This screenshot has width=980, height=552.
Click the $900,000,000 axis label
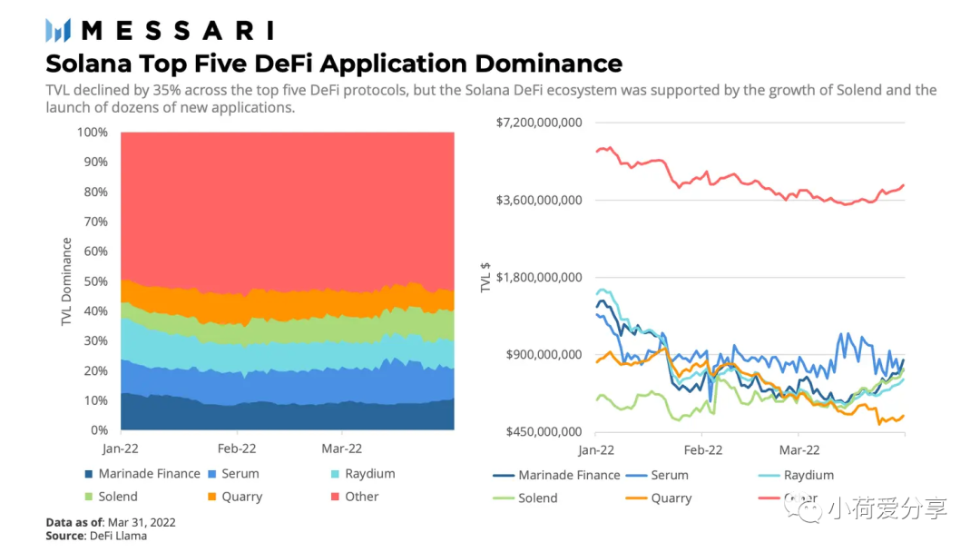click(x=544, y=354)
